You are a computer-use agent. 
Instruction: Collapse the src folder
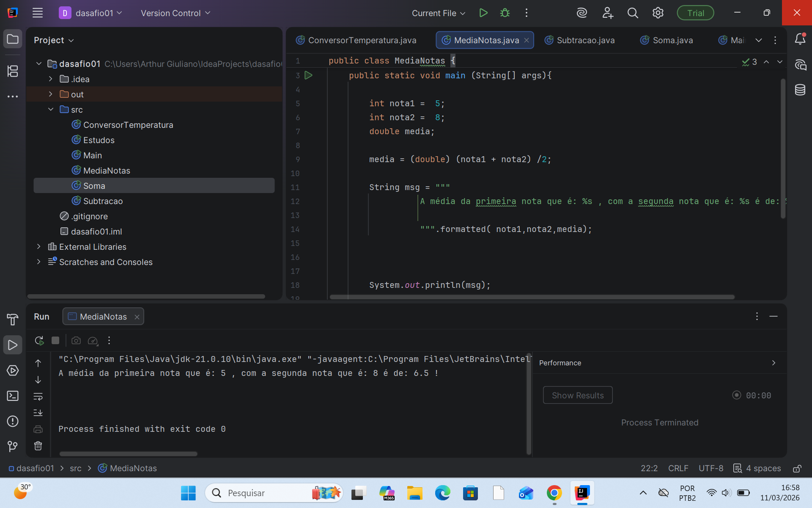coord(51,109)
